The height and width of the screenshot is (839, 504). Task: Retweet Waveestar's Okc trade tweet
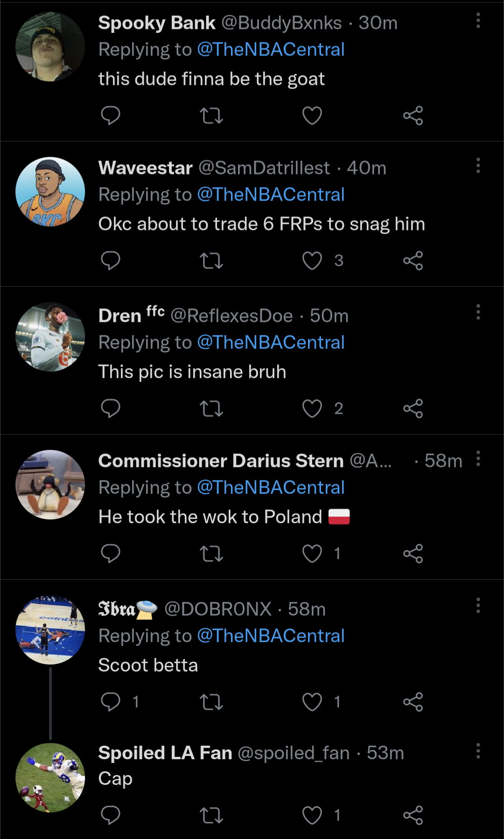click(211, 260)
